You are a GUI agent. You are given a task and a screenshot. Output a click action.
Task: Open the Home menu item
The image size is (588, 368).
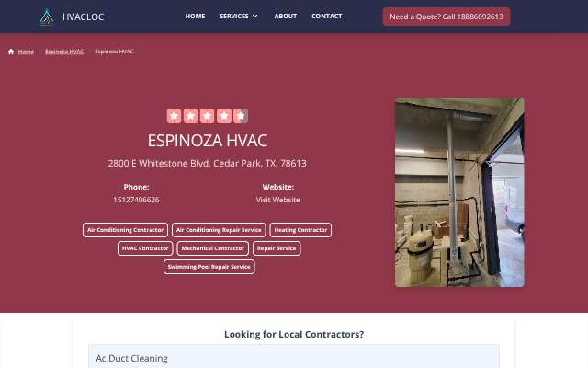coord(195,17)
